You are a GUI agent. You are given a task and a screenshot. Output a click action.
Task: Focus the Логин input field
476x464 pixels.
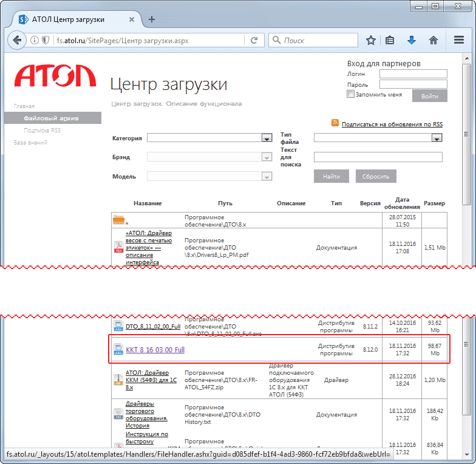413,74
